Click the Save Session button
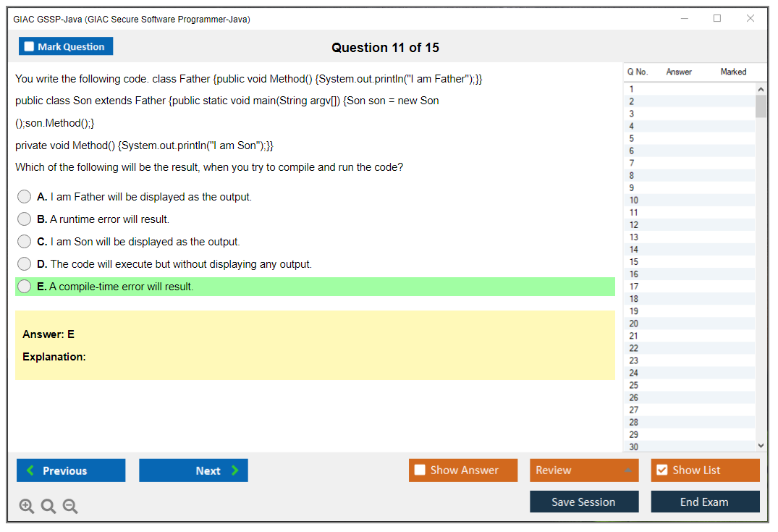This screenshot has width=778, height=532. [584, 502]
